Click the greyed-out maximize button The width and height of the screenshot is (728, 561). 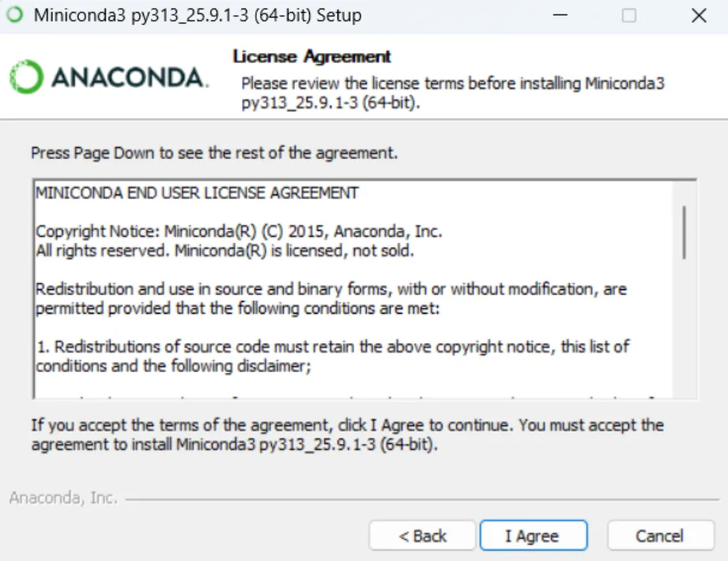(x=629, y=15)
